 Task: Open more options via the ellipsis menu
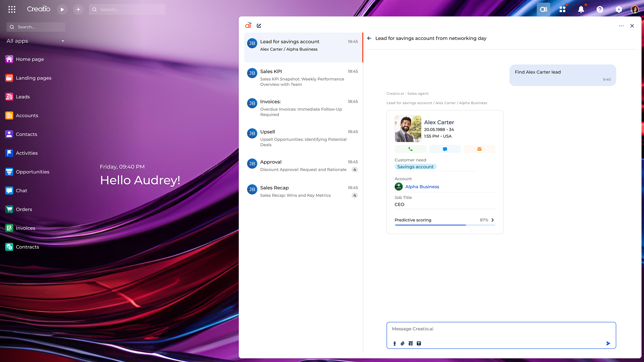[621, 26]
